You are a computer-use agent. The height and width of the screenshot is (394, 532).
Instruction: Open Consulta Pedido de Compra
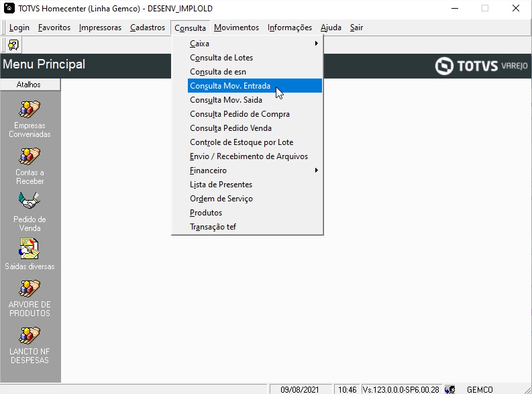(x=255, y=114)
